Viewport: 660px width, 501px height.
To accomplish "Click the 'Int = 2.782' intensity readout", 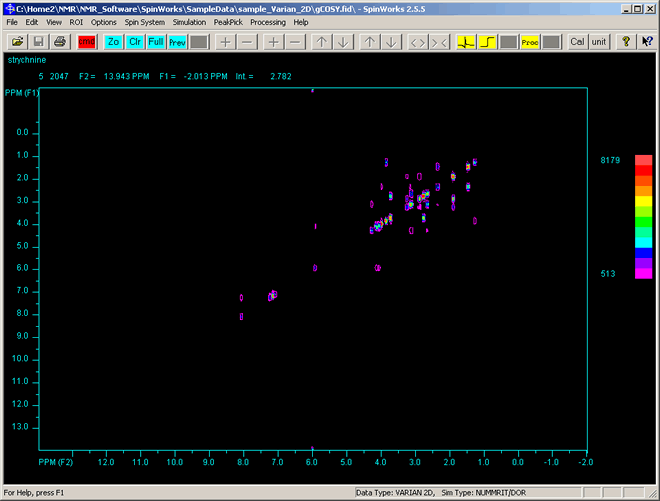I will pos(263,77).
